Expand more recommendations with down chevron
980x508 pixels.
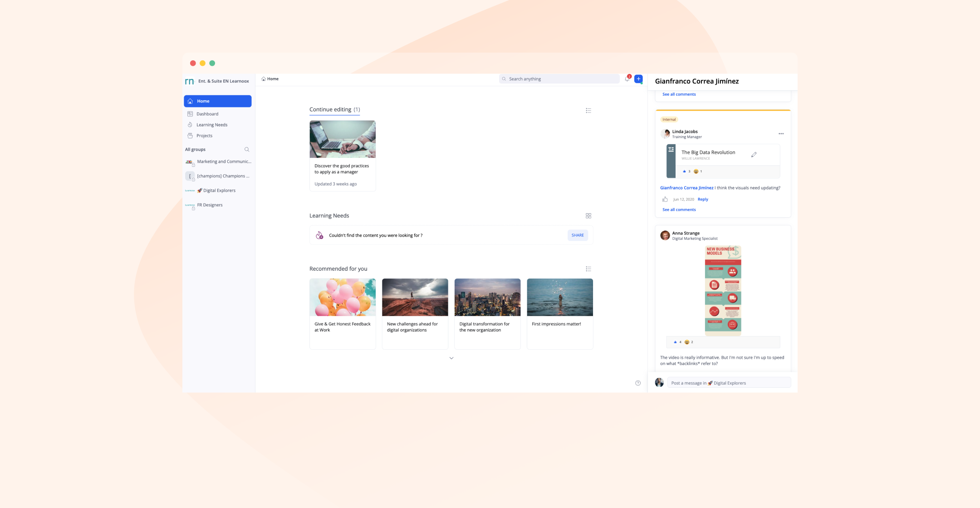pyautogui.click(x=451, y=358)
